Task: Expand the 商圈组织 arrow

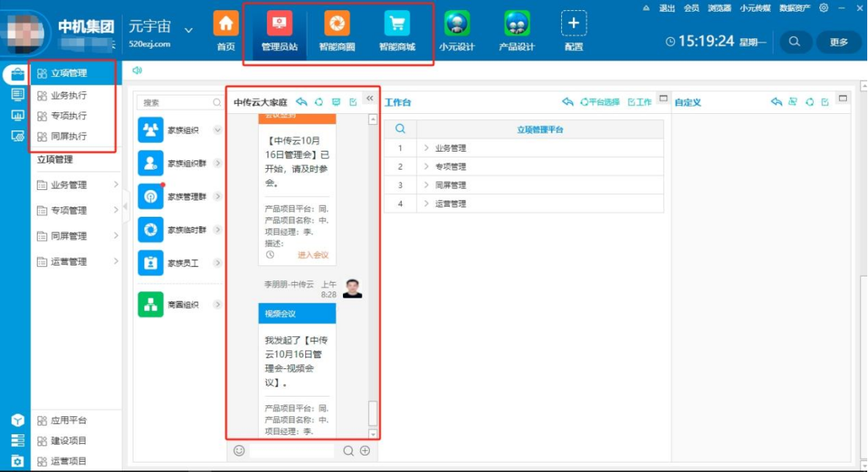Action: [217, 305]
